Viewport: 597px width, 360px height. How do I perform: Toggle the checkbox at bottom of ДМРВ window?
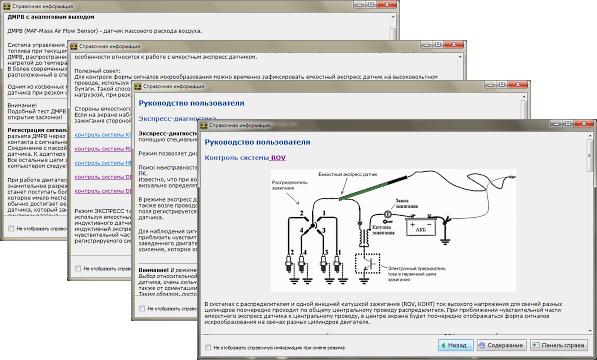[11, 228]
